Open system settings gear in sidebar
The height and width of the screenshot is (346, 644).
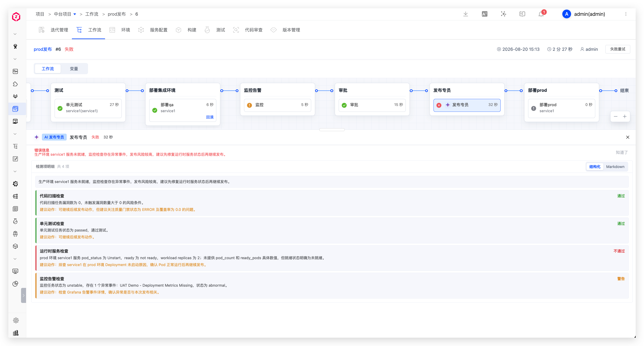16,320
